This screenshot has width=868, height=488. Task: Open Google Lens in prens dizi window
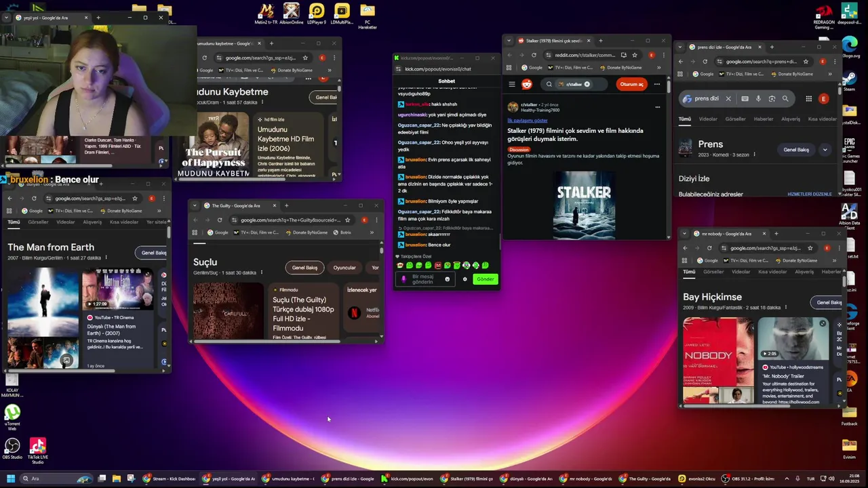point(772,99)
